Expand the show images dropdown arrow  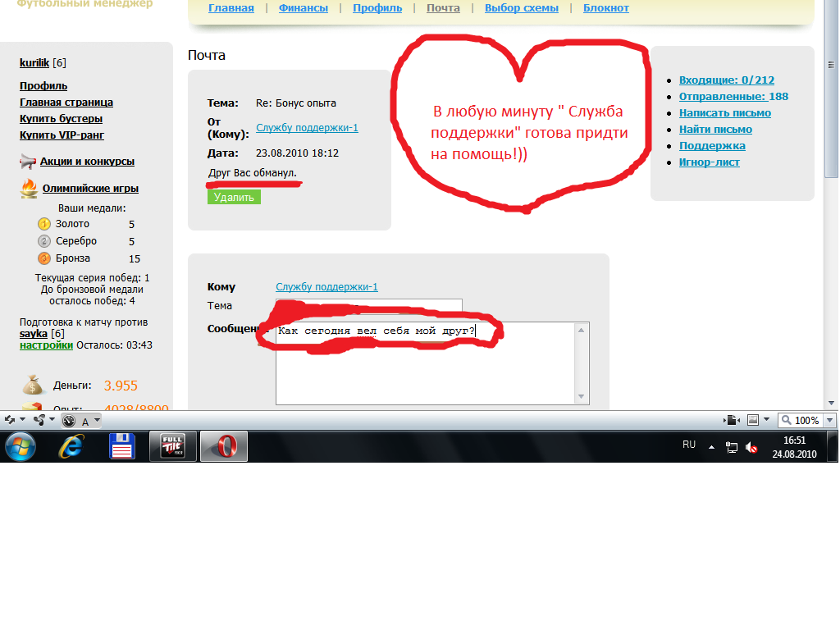[766, 420]
